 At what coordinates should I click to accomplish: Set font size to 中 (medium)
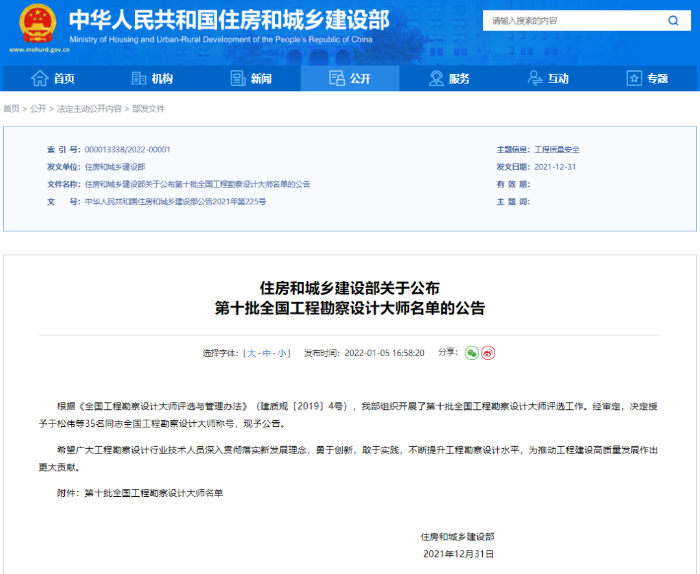(x=267, y=353)
